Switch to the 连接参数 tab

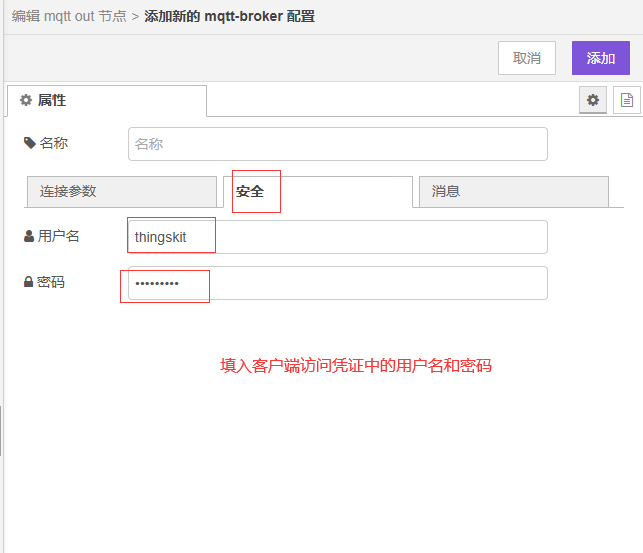point(120,191)
